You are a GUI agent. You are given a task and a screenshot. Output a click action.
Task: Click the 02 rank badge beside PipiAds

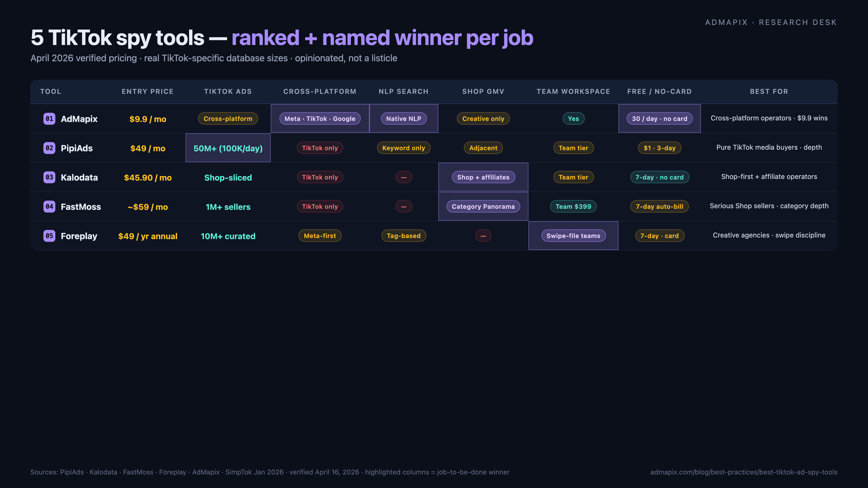49,148
